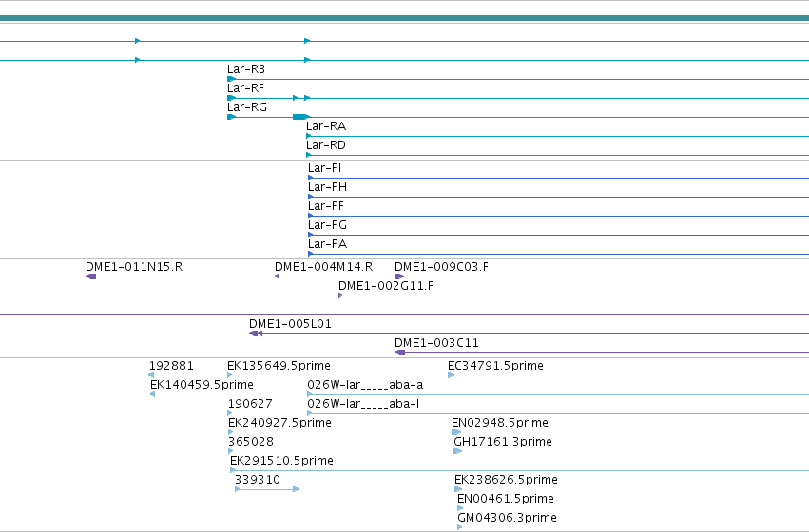Select the EK135649.5prime label
809x532 pixels.
279,366
